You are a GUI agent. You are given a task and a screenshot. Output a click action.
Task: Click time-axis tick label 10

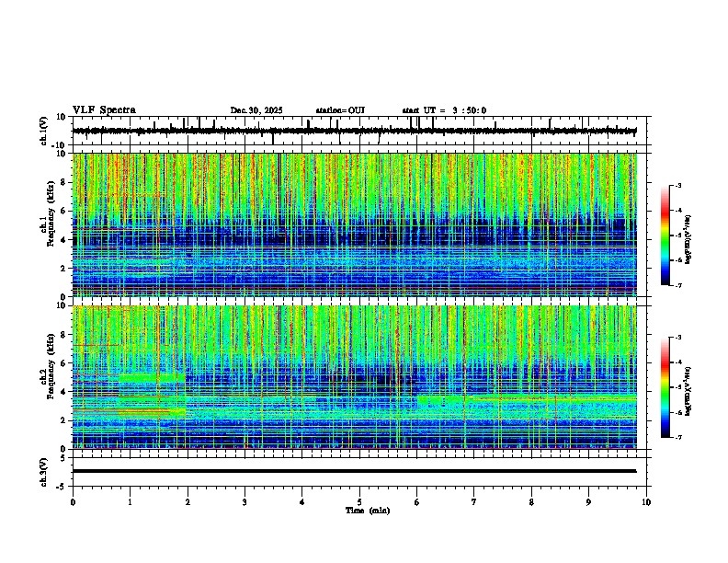646,502
